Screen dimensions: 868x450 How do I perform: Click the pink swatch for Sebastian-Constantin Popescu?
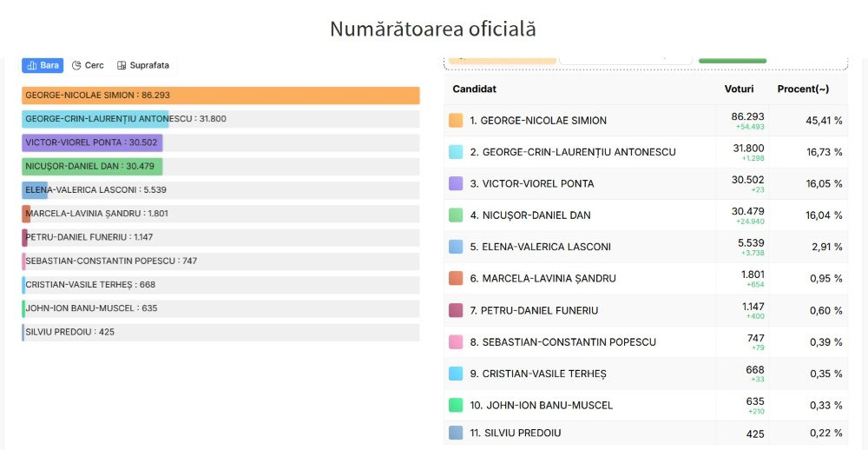coord(456,342)
